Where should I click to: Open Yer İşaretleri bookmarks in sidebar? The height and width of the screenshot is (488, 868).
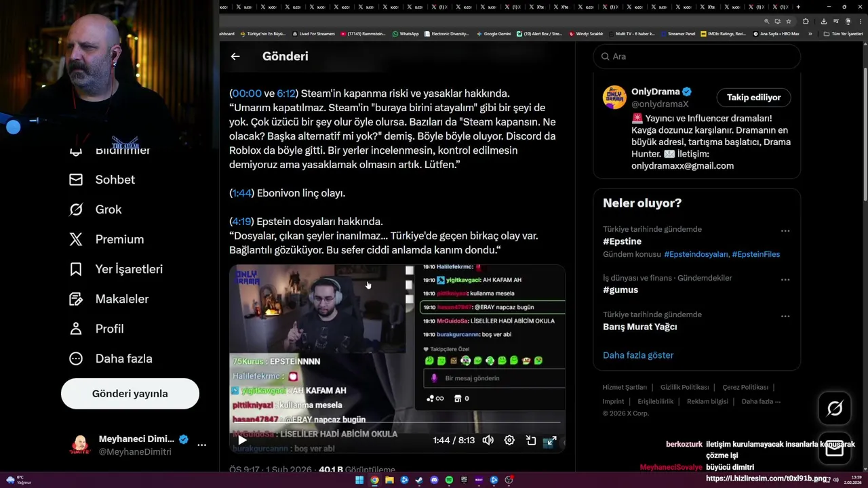click(116, 269)
